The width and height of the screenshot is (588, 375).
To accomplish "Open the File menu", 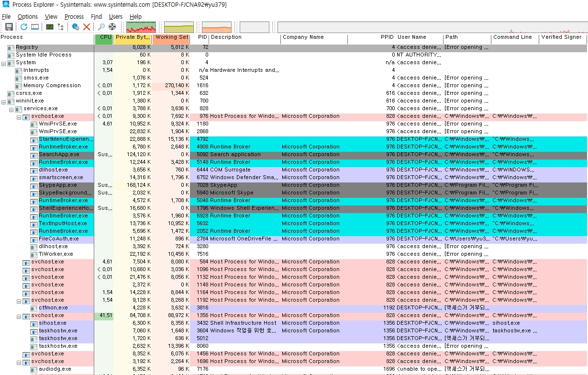I will point(6,17).
